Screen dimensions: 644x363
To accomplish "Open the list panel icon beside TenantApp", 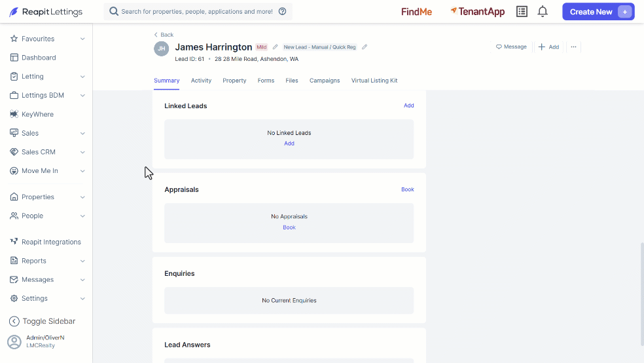I will tap(522, 12).
